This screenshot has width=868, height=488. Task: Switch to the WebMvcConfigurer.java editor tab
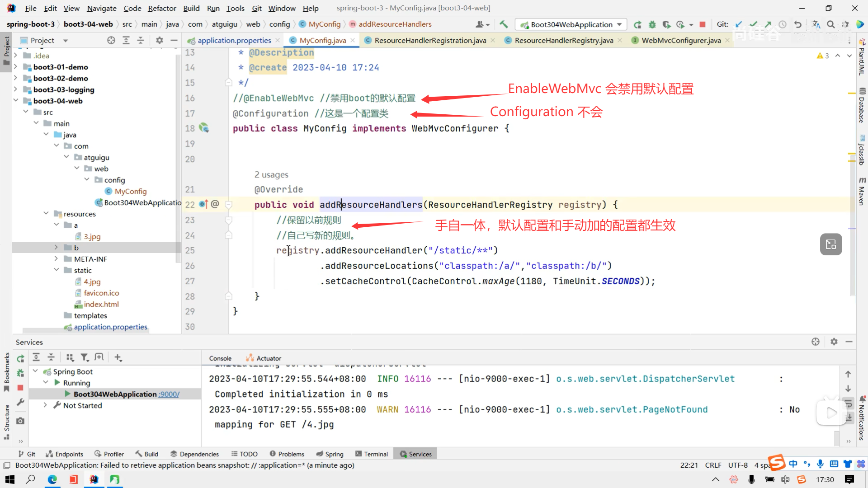(x=681, y=40)
